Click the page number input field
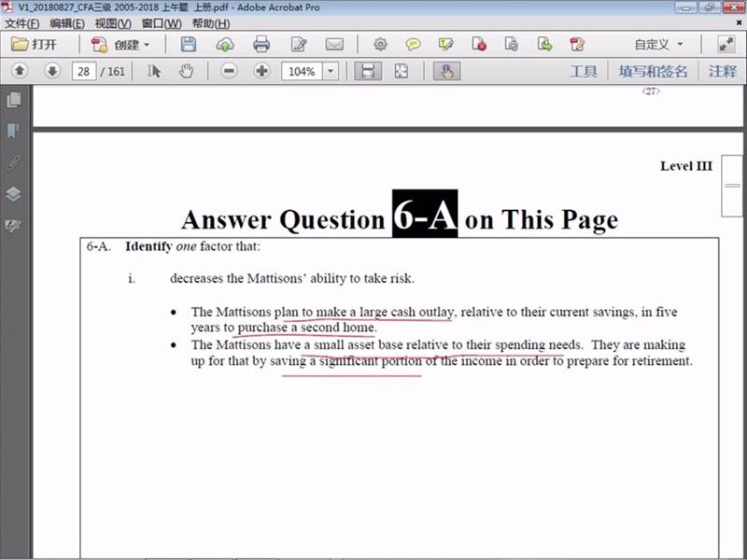The width and height of the screenshot is (747, 560). point(83,71)
